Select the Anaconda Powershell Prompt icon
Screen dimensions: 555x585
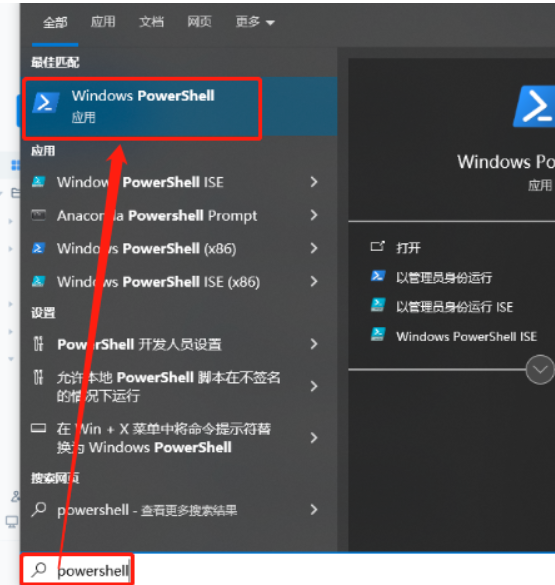39,215
